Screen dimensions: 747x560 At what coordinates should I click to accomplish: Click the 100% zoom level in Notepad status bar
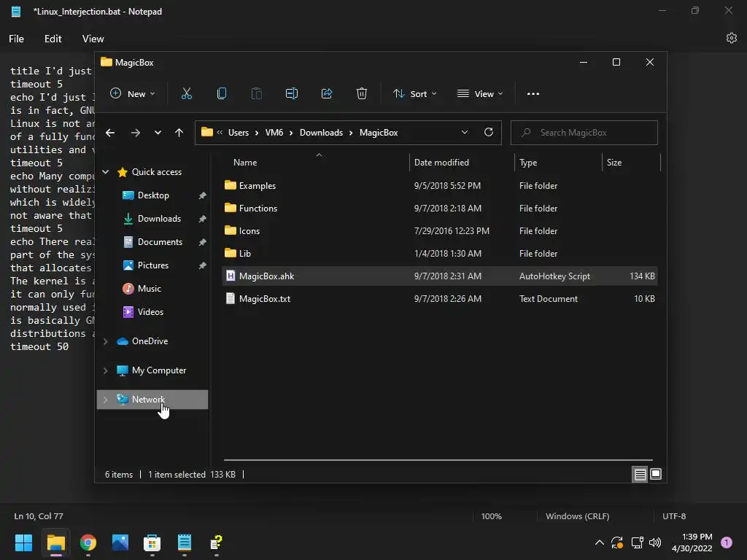pyautogui.click(x=491, y=516)
